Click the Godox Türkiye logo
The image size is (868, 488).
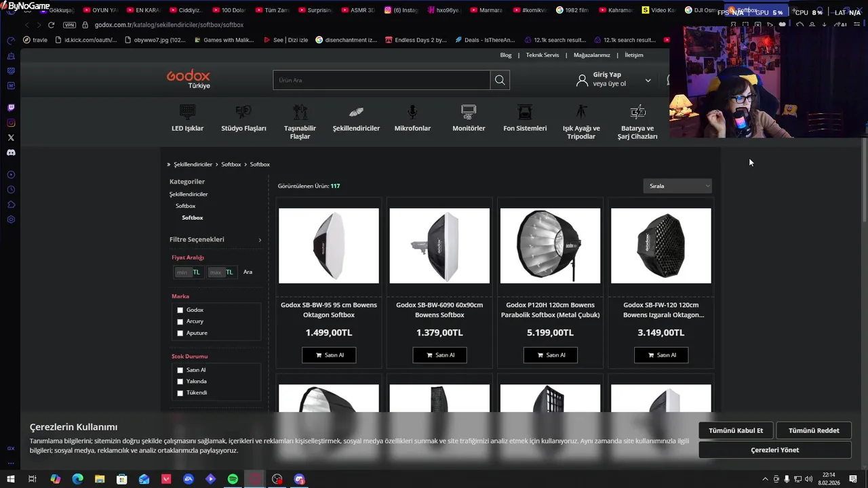pos(189,79)
